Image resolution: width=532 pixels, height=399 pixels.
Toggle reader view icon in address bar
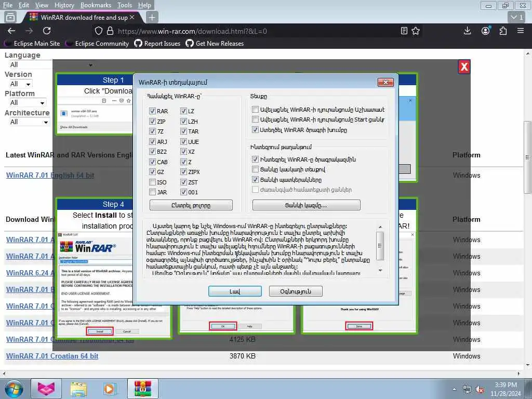pyautogui.click(x=404, y=31)
